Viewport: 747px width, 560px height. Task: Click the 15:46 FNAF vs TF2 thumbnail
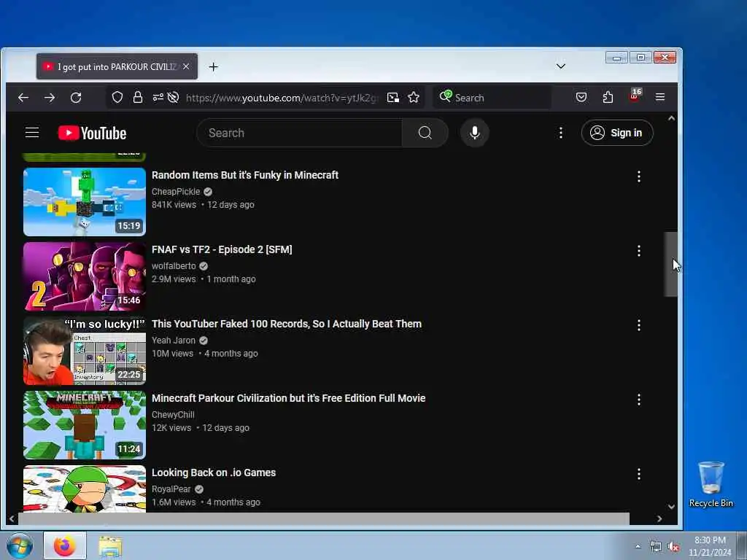85,276
